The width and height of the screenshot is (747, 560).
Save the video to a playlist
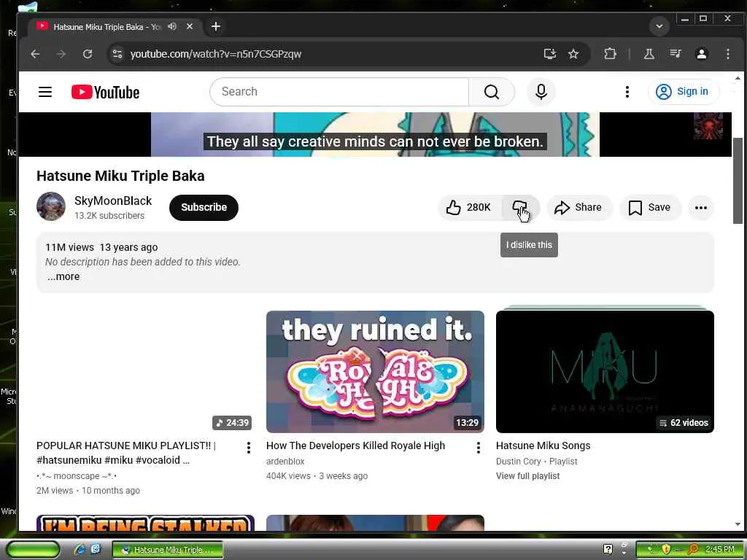[x=650, y=208]
